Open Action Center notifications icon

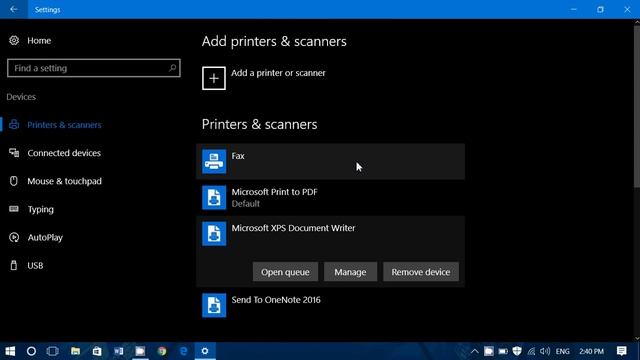coord(622,351)
